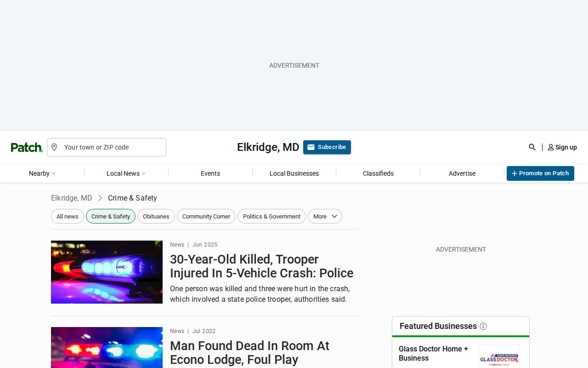The image size is (588, 368).
Task: Click the Featured Businesses info icon
Action: [483, 326]
